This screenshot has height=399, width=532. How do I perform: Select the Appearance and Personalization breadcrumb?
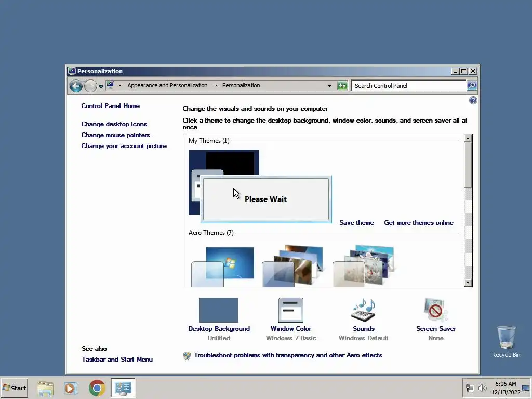point(168,85)
